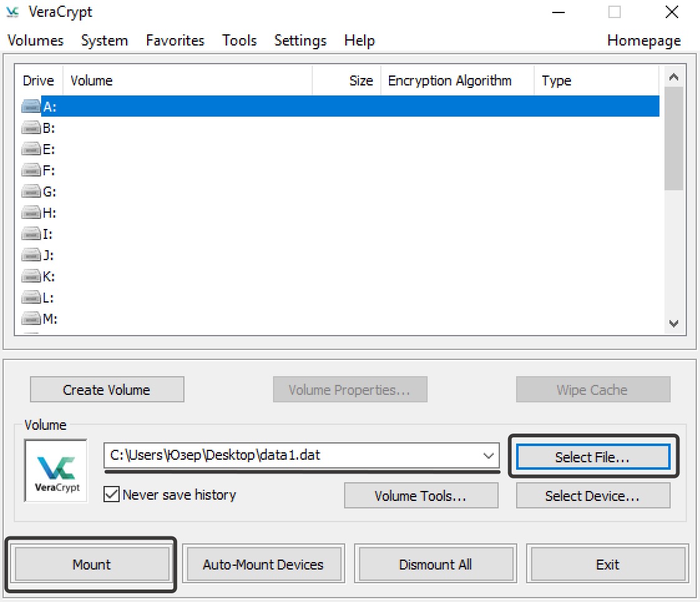Open the Volumes menu
The image size is (700, 602).
[x=36, y=41]
